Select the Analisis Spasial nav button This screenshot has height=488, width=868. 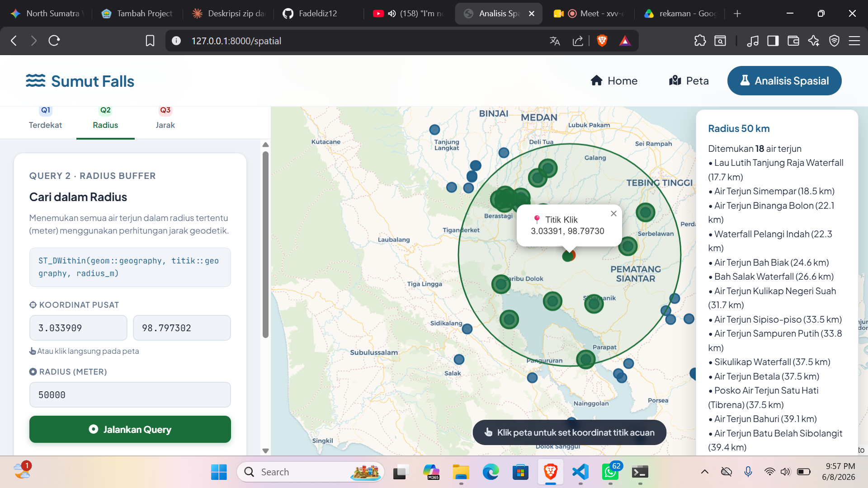coord(784,81)
